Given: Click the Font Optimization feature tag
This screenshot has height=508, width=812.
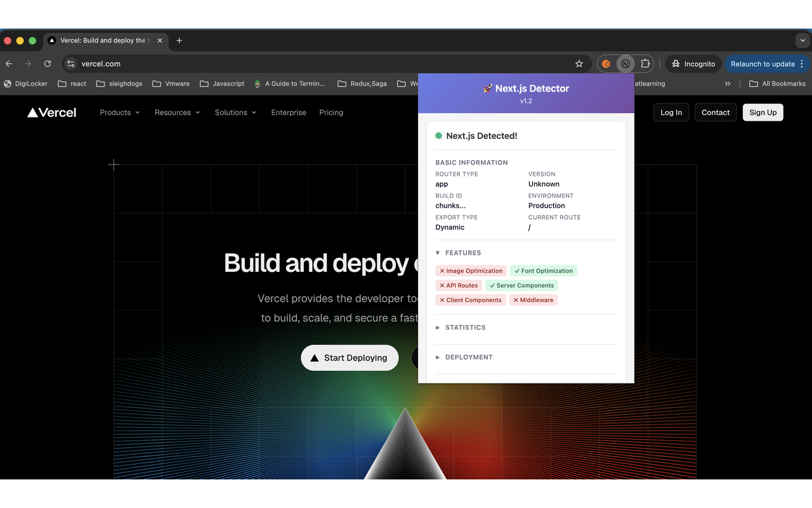Looking at the screenshot, I should tap(544, 271).
